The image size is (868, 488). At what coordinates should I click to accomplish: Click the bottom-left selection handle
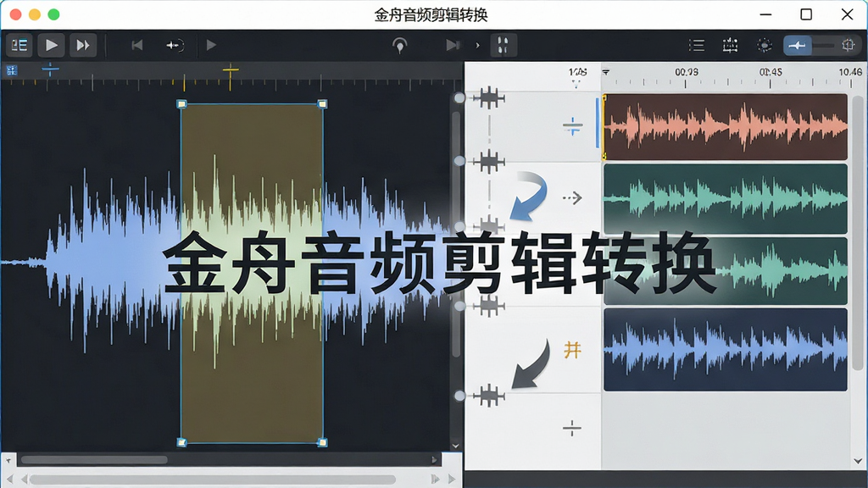[181, 442]
